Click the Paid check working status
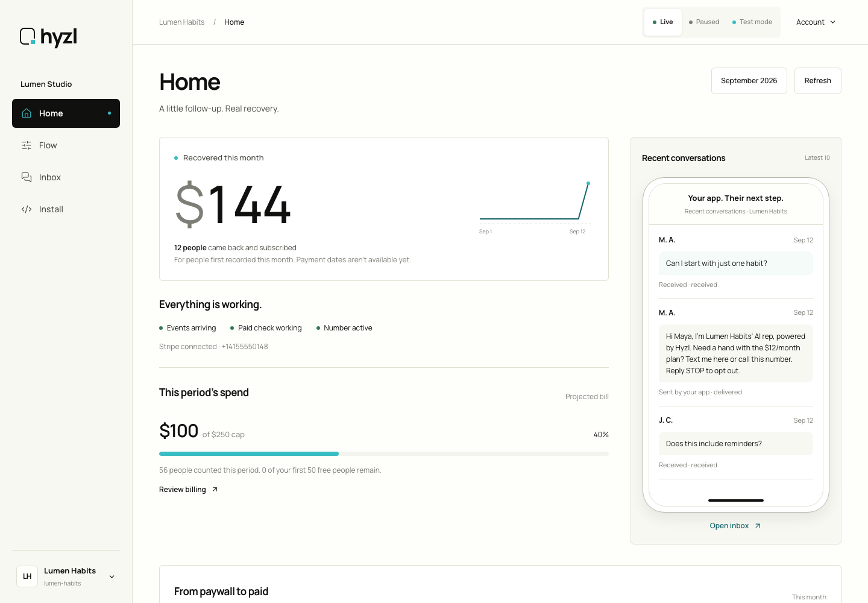The height and width of the screenshot is (603, 868). 266,328
